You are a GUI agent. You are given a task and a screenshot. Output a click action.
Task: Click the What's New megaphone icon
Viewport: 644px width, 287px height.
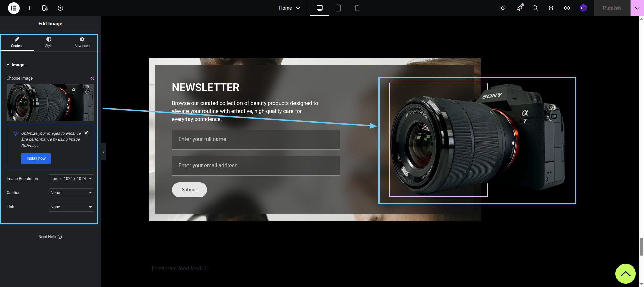(519, 8)
